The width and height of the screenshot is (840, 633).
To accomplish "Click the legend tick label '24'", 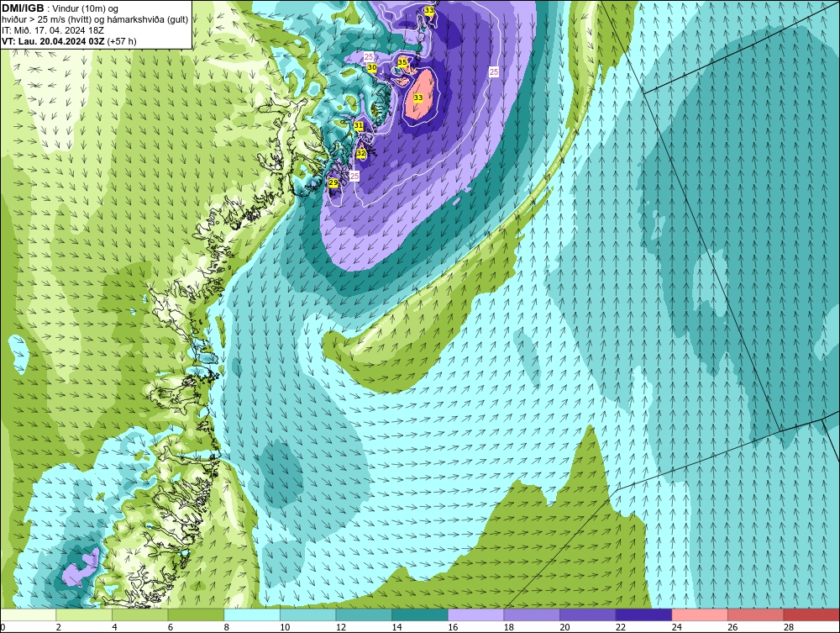I will point(676,627).
